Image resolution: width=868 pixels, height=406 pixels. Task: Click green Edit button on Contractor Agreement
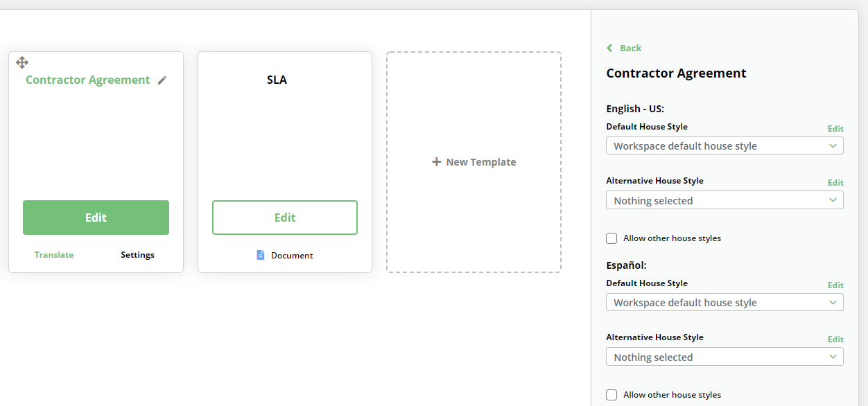click(x=96, y=218)
